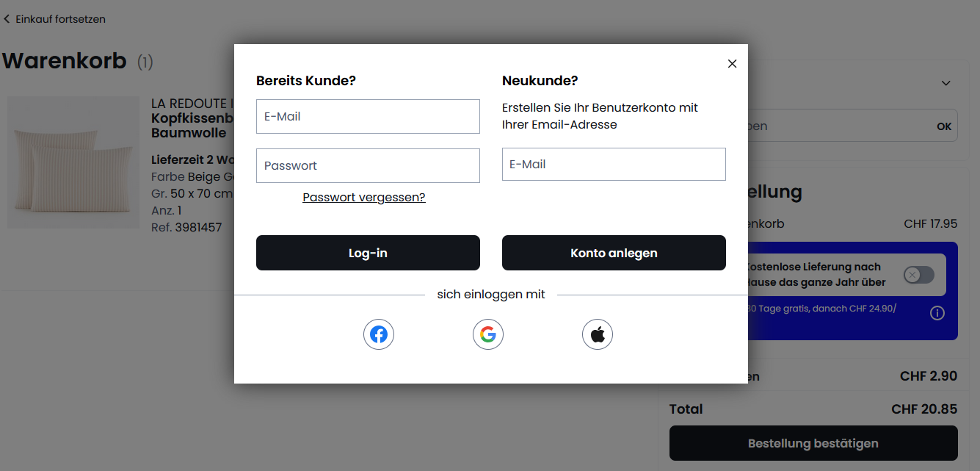Close the login dialog
The height and width of the screenshot is (471, 980).
point(732,64)
